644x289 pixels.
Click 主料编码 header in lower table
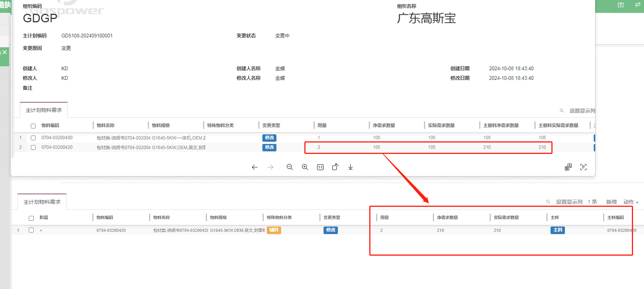(x=616, y=217)
